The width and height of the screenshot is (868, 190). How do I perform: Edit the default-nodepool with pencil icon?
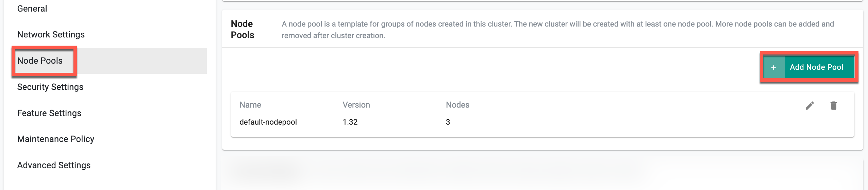[809, 106]
